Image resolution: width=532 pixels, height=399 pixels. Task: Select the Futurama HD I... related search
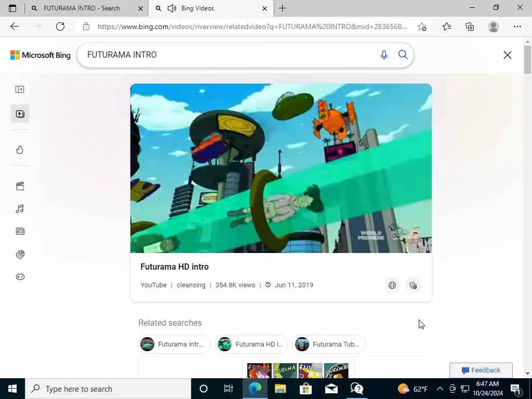(252, 344)
